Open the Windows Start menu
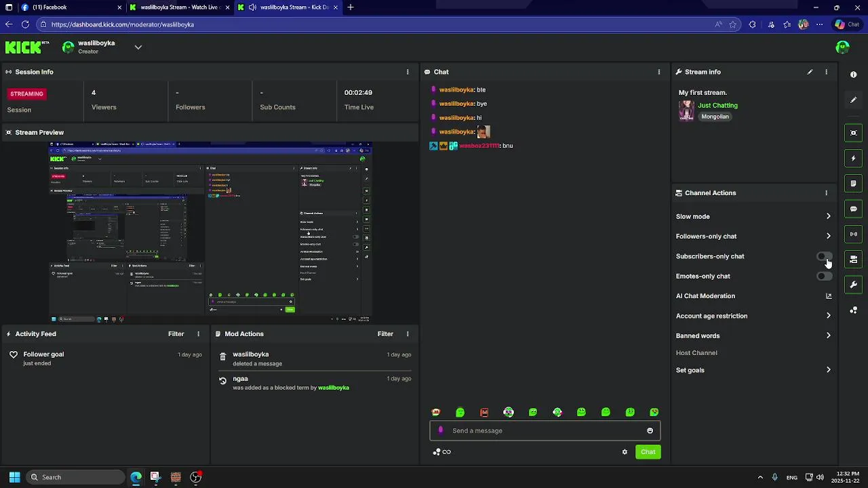 14,477
